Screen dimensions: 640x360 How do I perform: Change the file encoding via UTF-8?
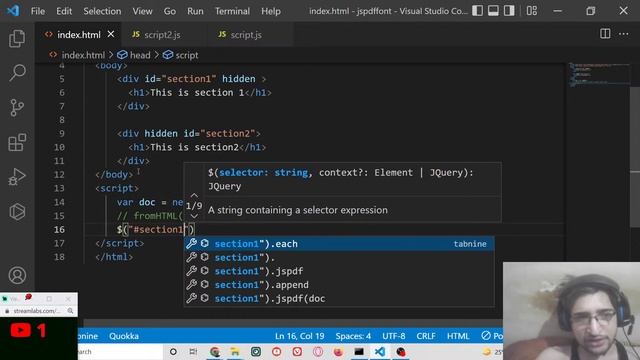(x=393, y=336)
